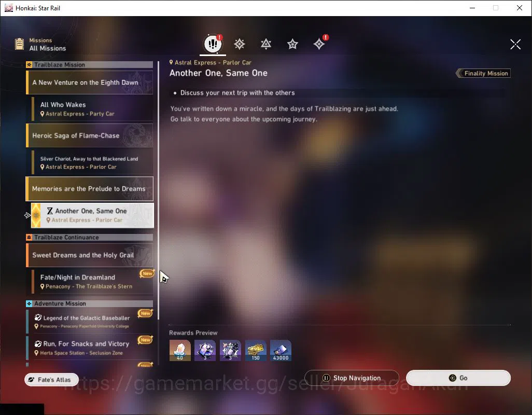Collapse the Adventure Mission section header
This screenshot has width=532, height=415.
90,303
